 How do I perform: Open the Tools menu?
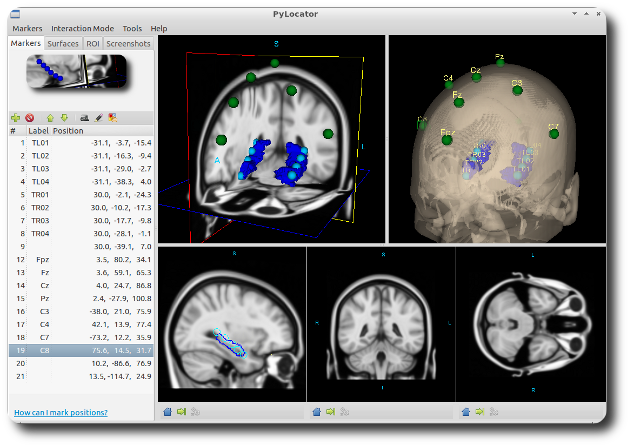point(132,28)
